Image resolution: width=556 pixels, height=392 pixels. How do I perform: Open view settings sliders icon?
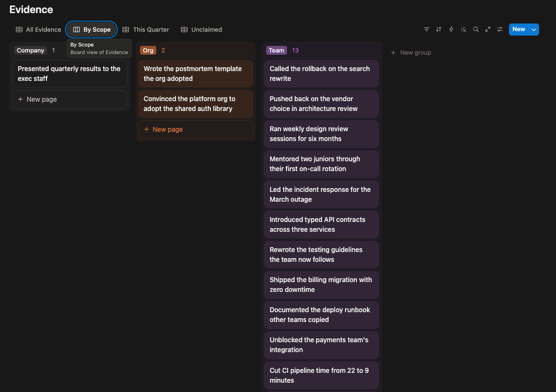[x=500, y=30]
